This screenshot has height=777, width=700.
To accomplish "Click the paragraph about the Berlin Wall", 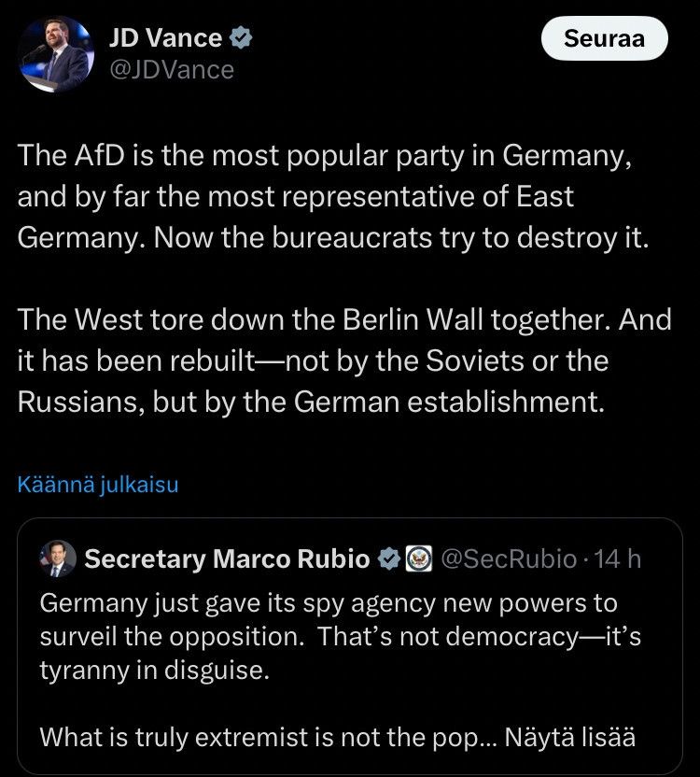I will 344,360.
